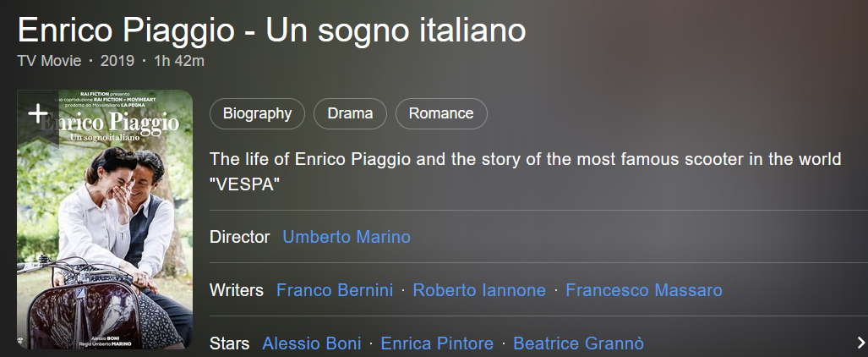Screen dimensions: 868x357
Task: Click the 2019 release year
Action: [117, 61]
